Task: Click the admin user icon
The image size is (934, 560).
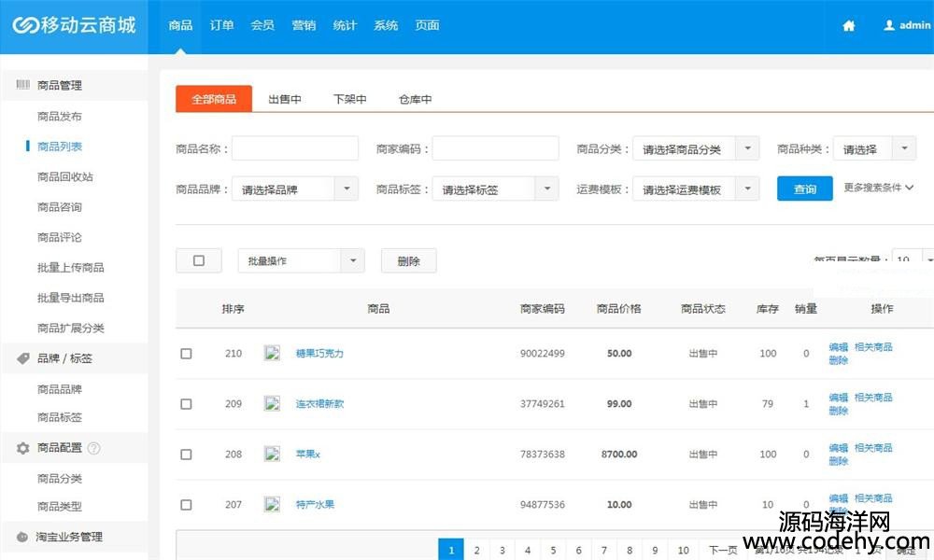Action: 889,26
